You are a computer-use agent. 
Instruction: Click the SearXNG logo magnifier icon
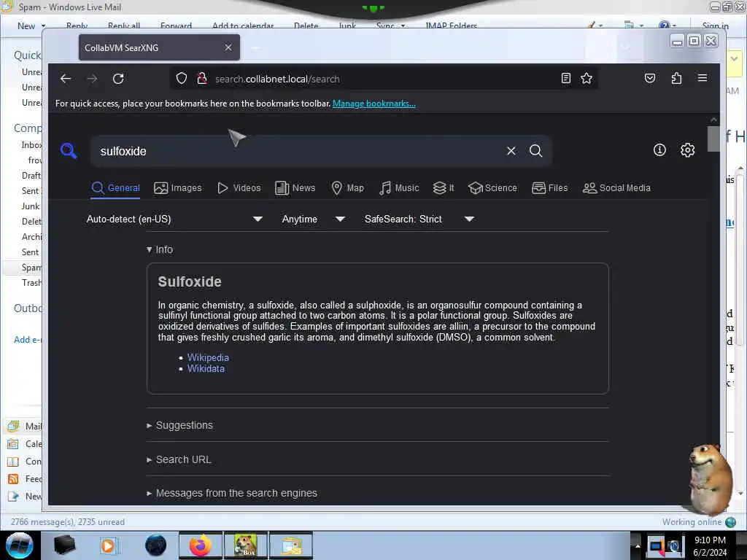coord(69,151)
